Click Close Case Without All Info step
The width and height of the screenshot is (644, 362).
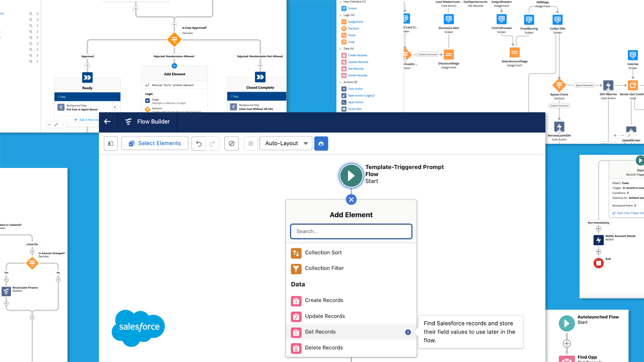pyautogui.click(x=257, y=107)
